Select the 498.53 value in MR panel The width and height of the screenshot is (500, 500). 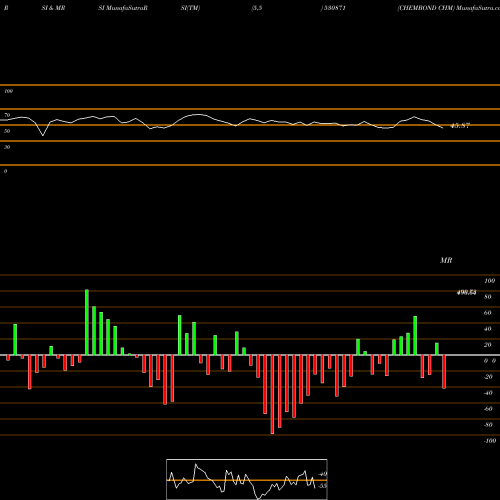point(466,292)
